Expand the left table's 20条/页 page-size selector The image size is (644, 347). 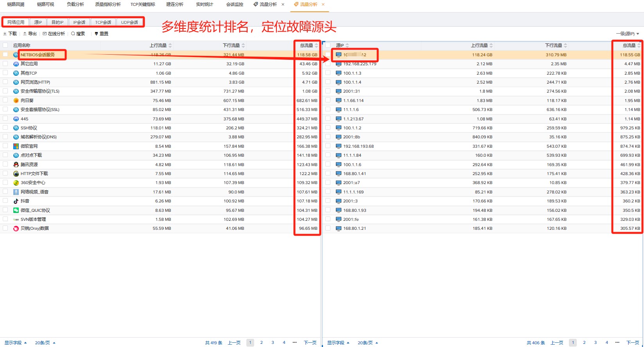coord(45,343)
